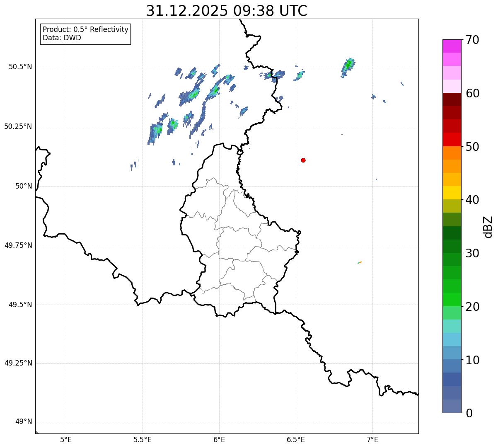The image size is (498, 448).
Task: Click the 'Data: DWD' legend line
Action: [x=62, y=38]
